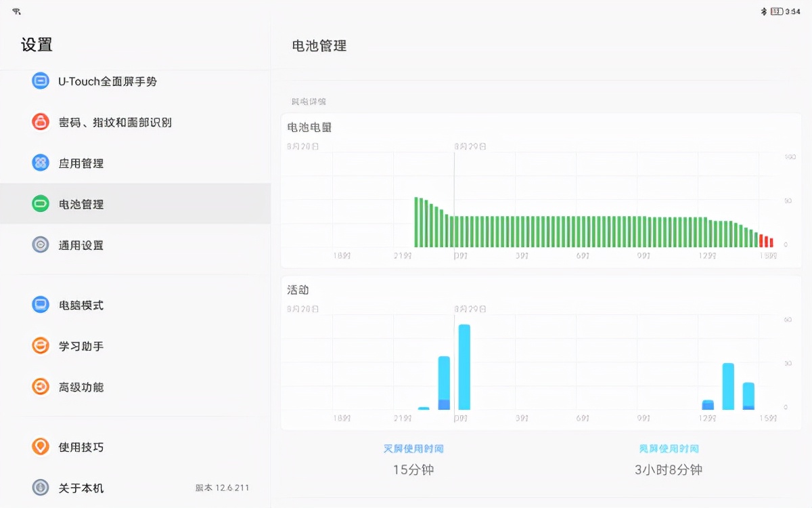Click the 应用管理 apps icon
The image size is (812, 508).
click(x=41, y=163)
